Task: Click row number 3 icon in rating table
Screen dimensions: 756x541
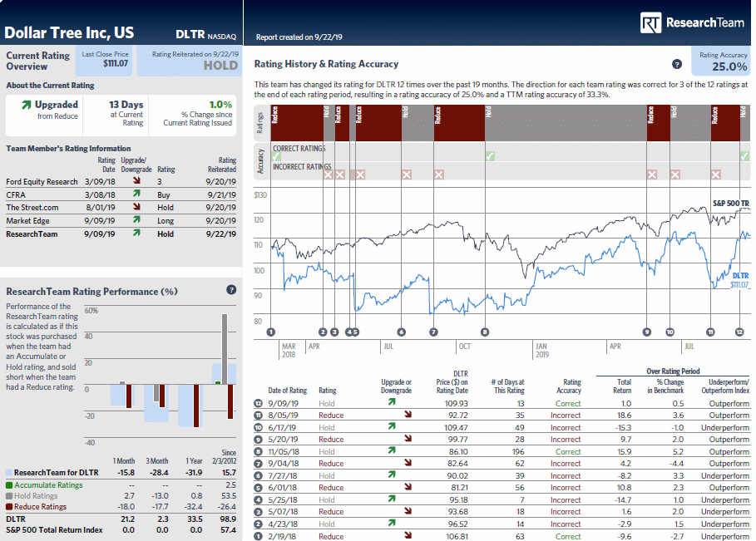Action: [259, 512]
